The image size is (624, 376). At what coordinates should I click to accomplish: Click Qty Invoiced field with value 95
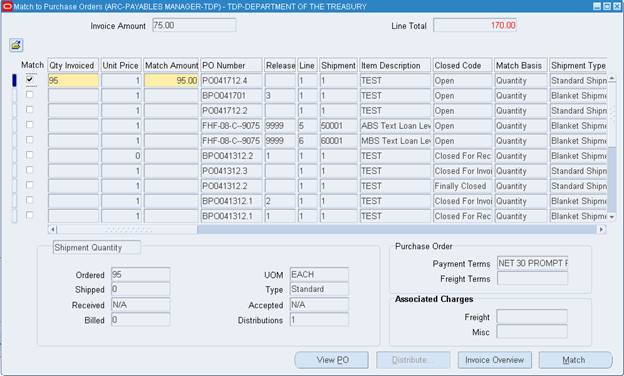pyautogui.click(x=73, y=81)
